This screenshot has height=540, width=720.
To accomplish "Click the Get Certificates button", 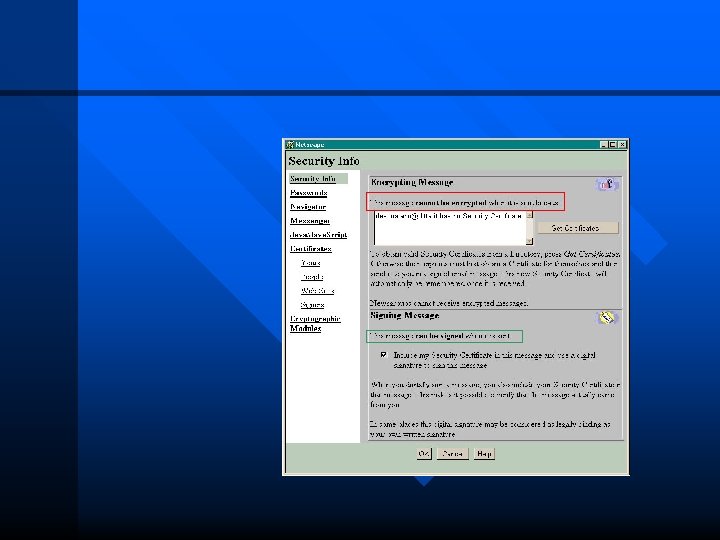I will pyautogui.click(x=578, y=228).
